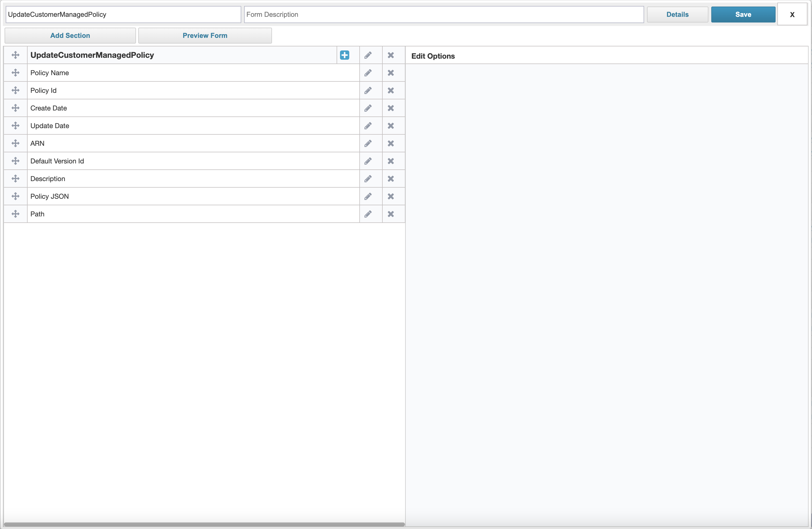Select the Update Date row label
The width and height of the screenshot is (812, 529).
point(50,126)
